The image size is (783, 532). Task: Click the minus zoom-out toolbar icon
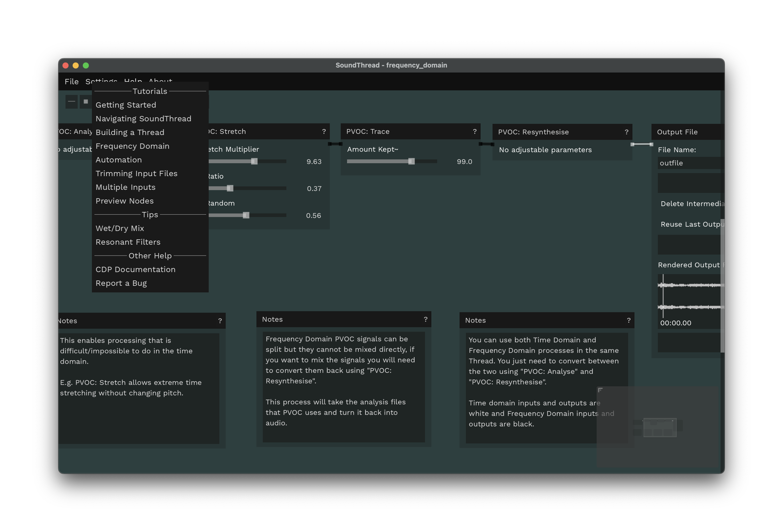coord(71,102)
